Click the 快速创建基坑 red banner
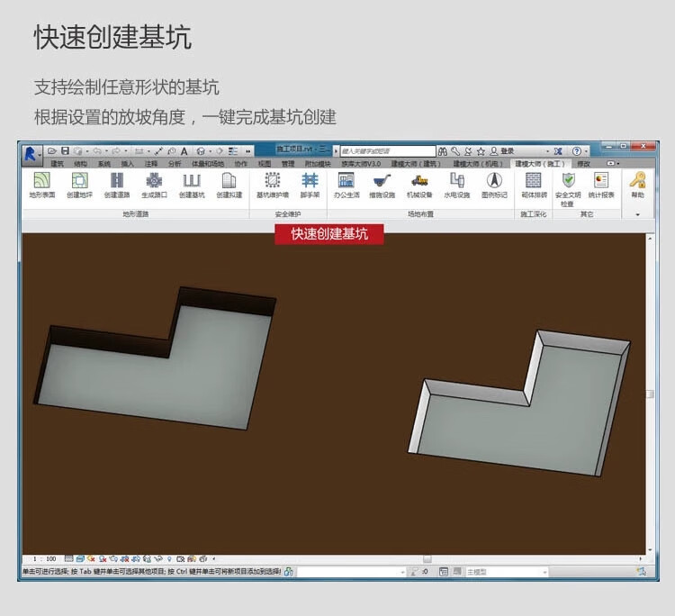 click(x=329, y=234)
